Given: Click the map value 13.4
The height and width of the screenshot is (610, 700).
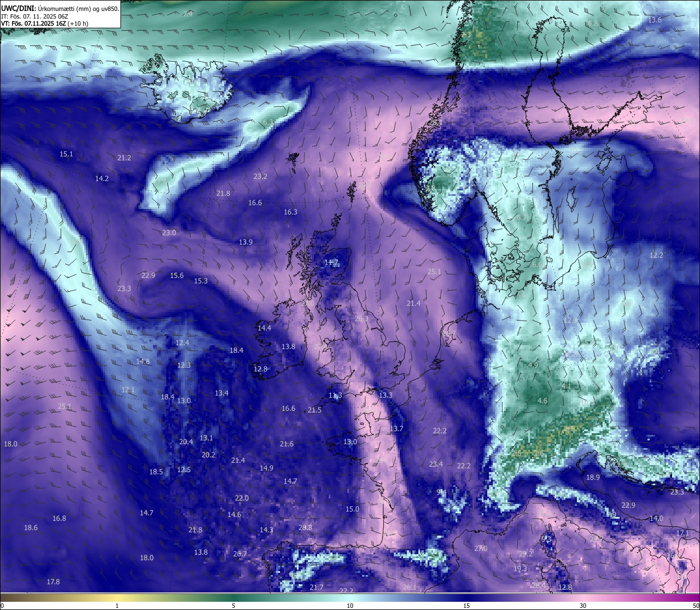Looking at the screenshot, I should [221, 393].
